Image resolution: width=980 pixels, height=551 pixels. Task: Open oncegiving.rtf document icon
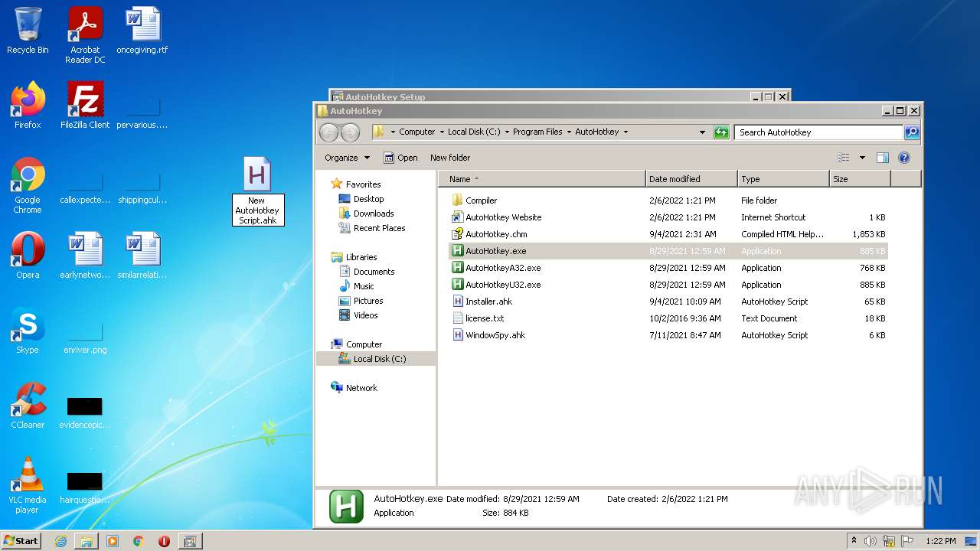click(142, 31)
